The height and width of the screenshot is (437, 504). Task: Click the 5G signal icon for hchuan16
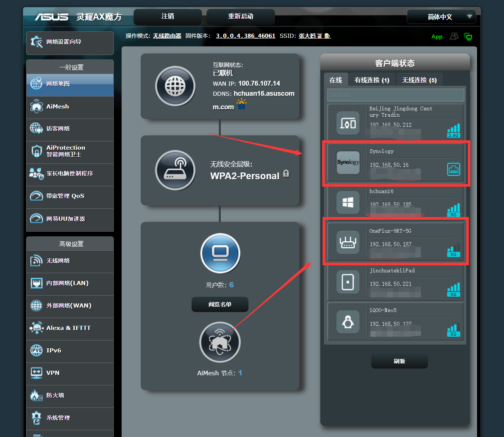(453, 210)
